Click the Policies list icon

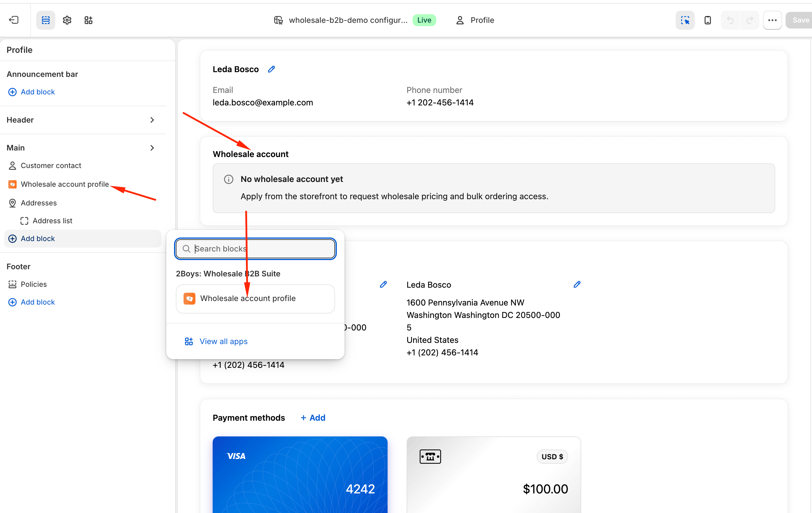point(12,284)
